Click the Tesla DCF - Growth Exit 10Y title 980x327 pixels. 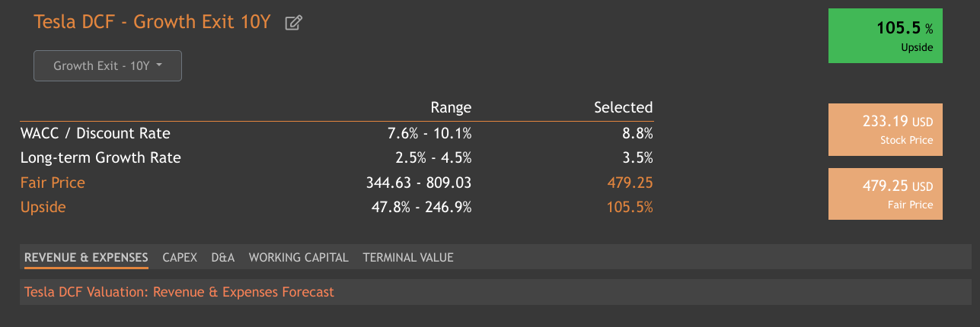[x=152, y=21]
